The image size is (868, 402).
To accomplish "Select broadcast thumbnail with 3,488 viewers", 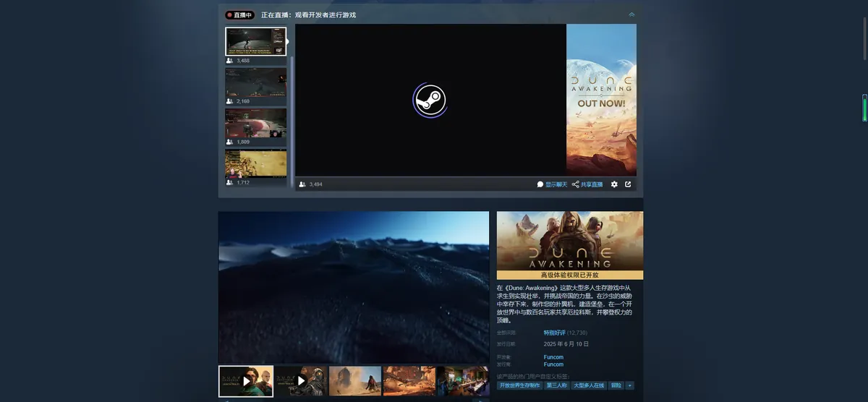I will [256, 41].
